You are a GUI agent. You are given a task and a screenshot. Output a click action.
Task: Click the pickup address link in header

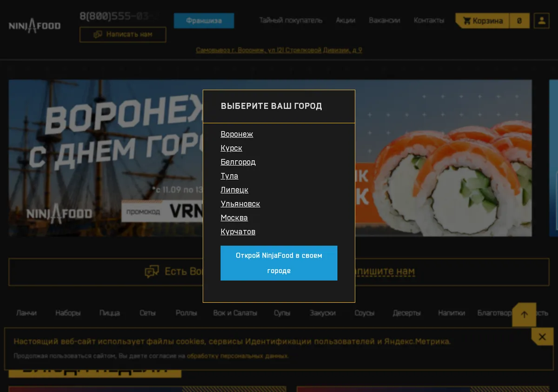coord(279,50)
